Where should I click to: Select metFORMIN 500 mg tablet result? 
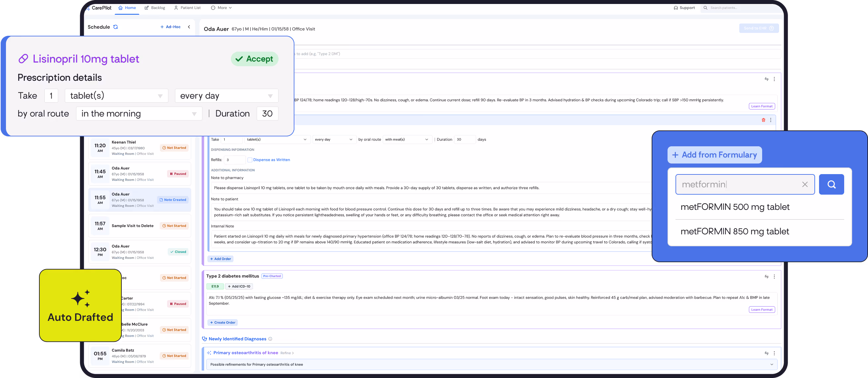735,207
